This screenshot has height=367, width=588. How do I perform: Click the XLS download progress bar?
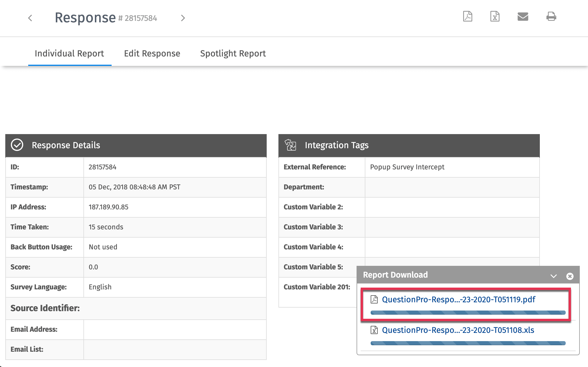pyautogui.click(x=468, y=343)
